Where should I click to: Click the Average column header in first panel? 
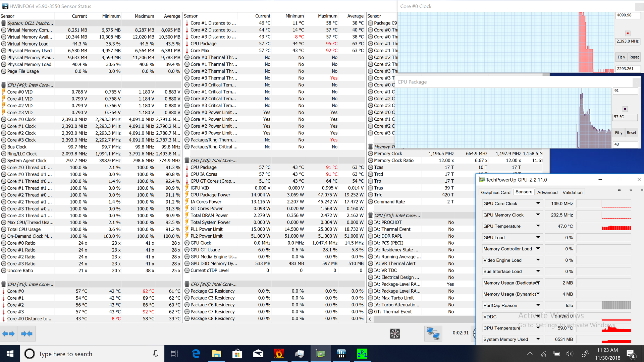(x=172, y=16)
